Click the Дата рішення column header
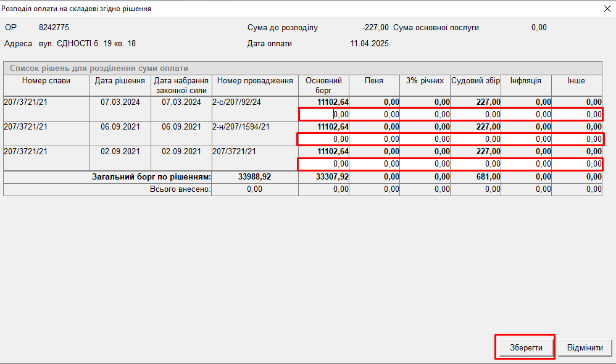 click(x=120, y=81)
